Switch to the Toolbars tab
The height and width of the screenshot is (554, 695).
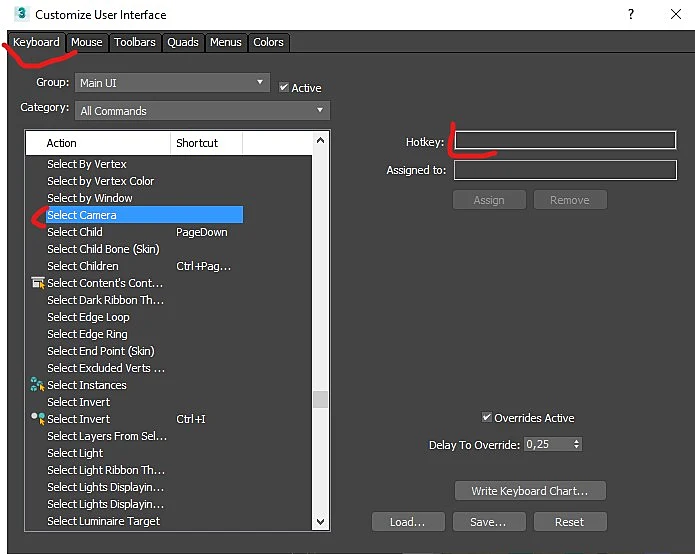point(135,42)
